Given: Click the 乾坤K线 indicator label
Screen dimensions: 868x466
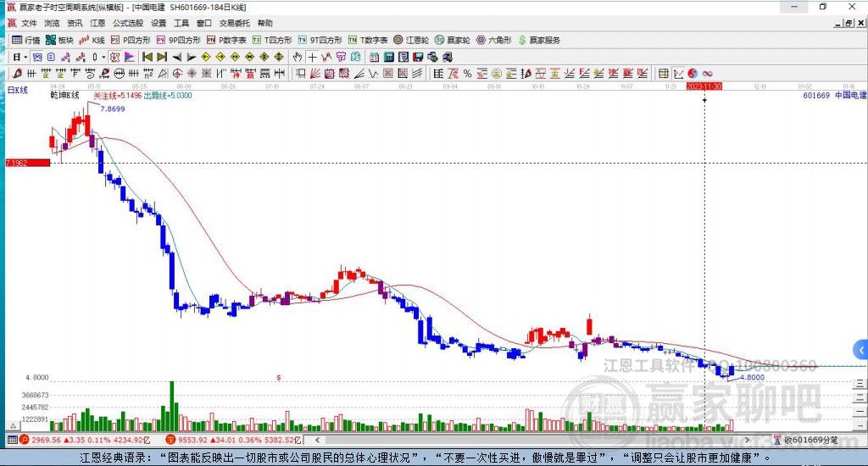Looking at the screenshot, I should (64, 96).
